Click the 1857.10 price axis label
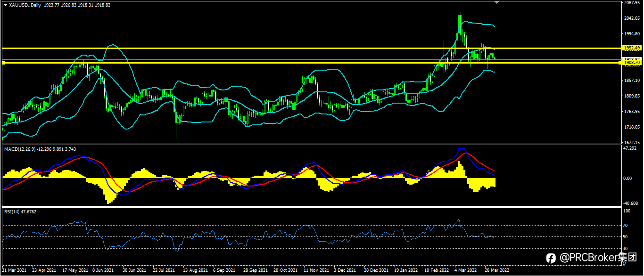The image size is (644, 276). (631, 81)
